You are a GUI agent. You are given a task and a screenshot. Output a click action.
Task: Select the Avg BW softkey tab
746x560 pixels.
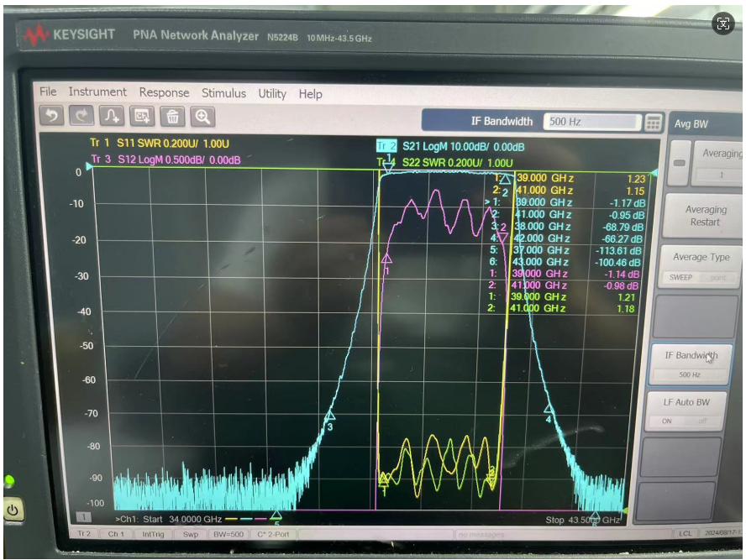pos(691,124)
